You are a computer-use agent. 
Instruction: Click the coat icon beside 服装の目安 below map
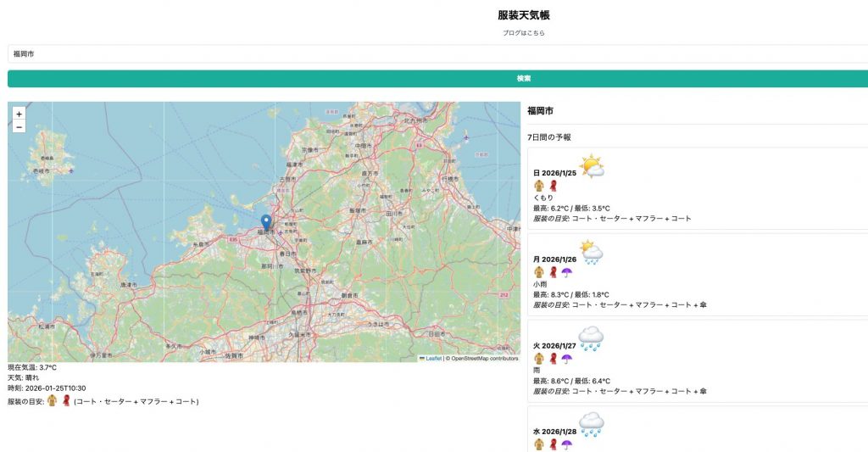pyautogui.click(x=53, y=400)
